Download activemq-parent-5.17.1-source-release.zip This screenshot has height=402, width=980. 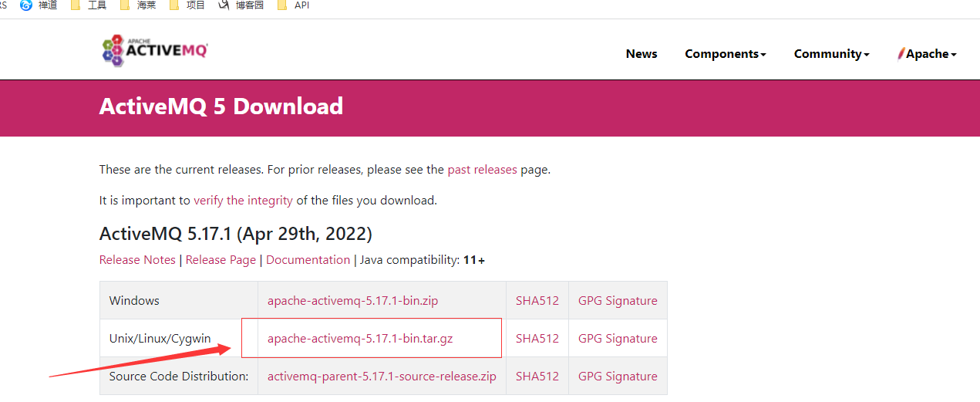[x=382, y=377]
